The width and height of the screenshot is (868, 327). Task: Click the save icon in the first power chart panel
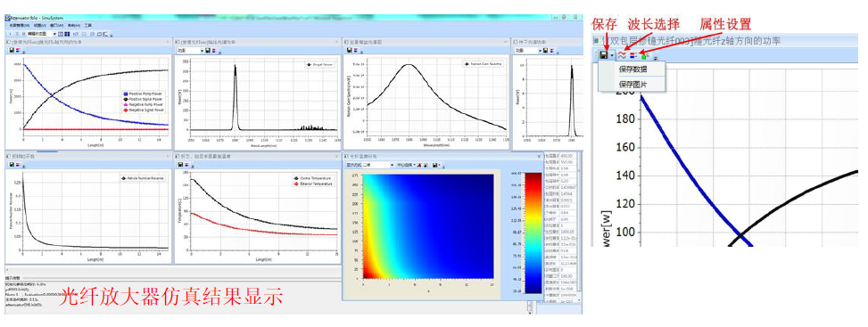[x=12, y=51]
